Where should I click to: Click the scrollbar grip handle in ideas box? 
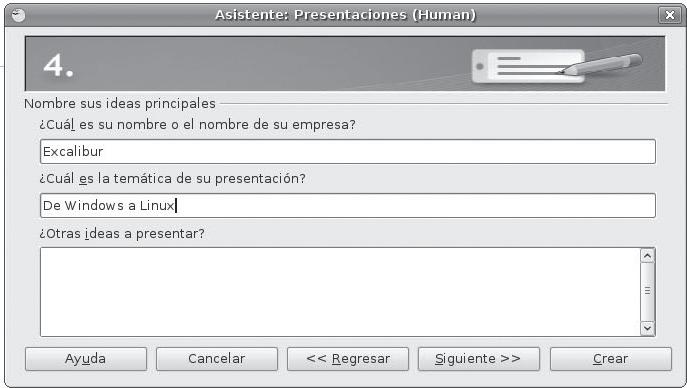tap(648, 291)
